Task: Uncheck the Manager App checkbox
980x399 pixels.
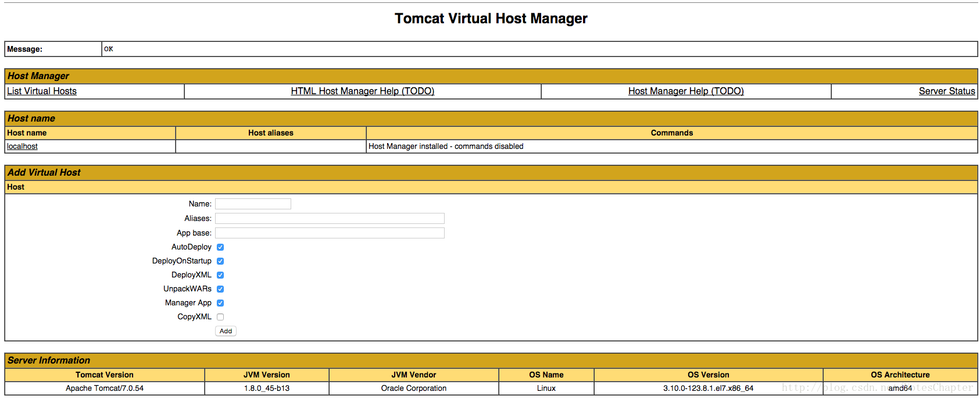Action: coord(220,303)
